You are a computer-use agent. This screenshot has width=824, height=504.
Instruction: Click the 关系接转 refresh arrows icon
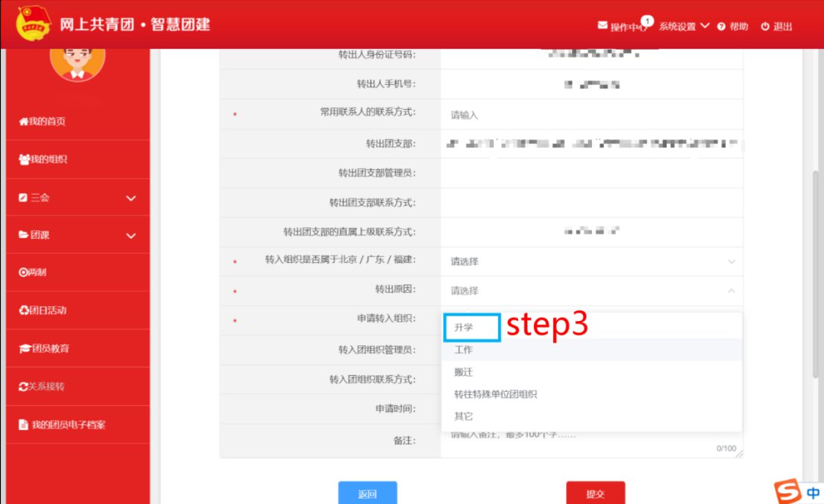coord(23,387)
